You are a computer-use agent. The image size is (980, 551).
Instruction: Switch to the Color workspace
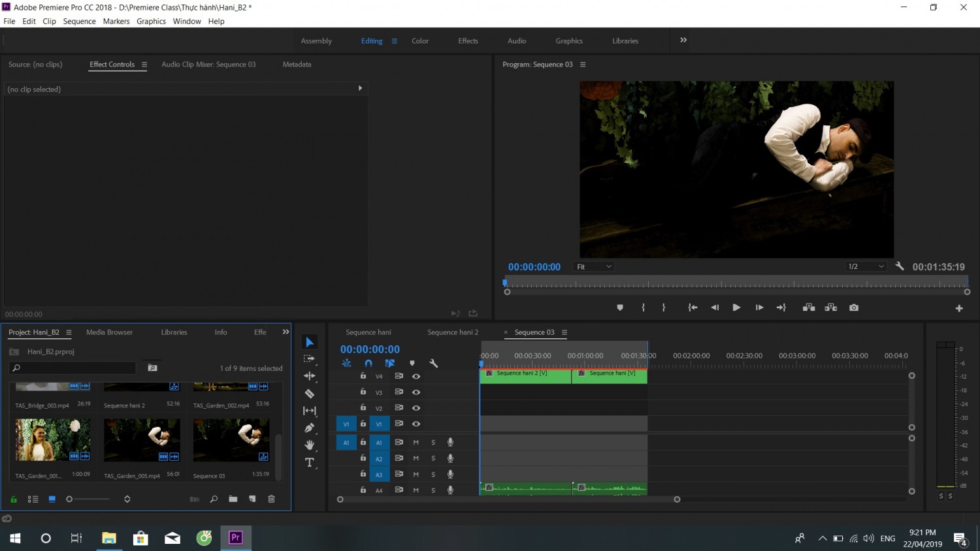[420, 40]
